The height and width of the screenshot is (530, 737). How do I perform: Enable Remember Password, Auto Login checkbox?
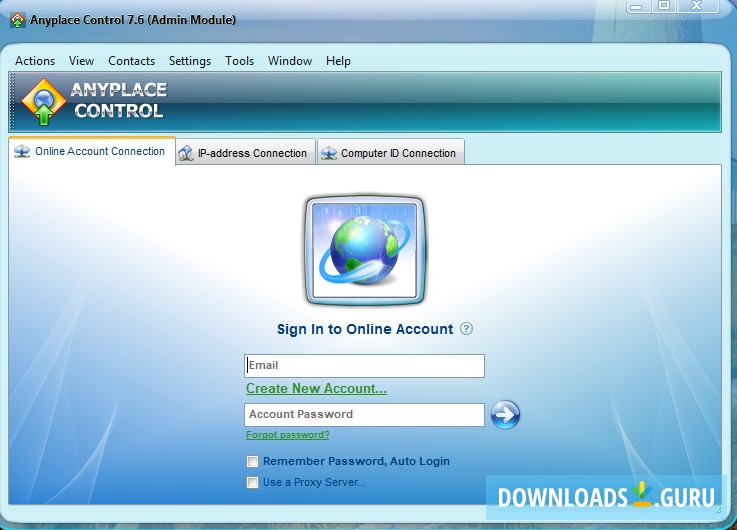(x=252, y=461)
